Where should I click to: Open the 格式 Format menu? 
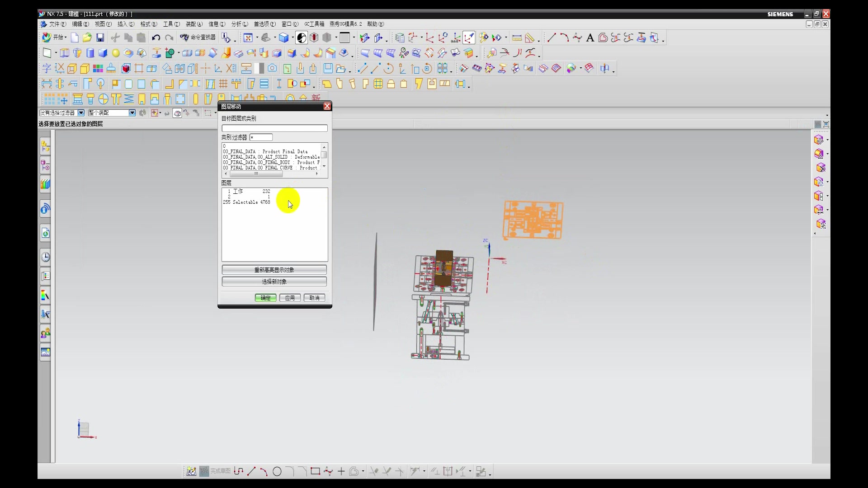(148, 24)
